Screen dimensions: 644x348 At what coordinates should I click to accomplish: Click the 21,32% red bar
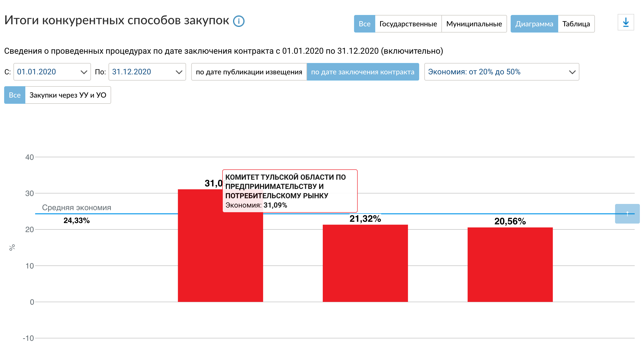[365, 263]
